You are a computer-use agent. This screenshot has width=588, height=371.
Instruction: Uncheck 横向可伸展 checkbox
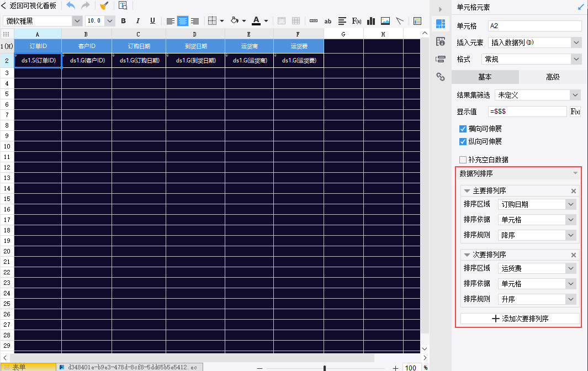tap(463, 129)
